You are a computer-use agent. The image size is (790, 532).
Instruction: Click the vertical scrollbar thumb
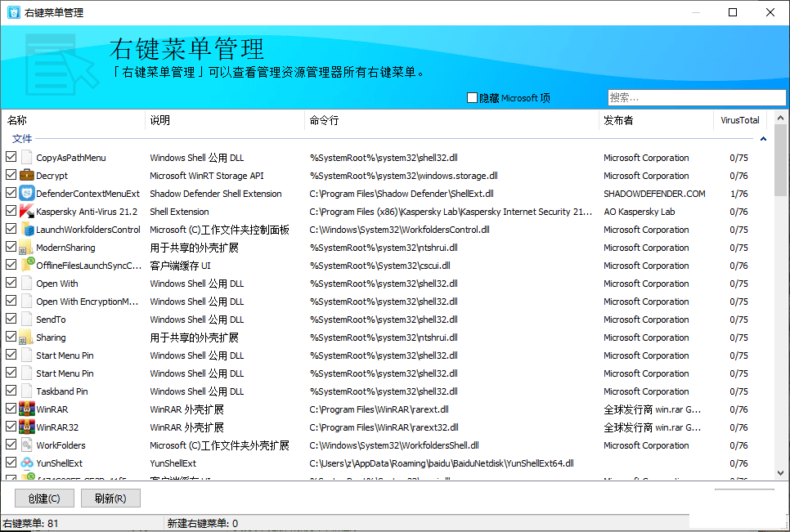[x=780, y=160]
